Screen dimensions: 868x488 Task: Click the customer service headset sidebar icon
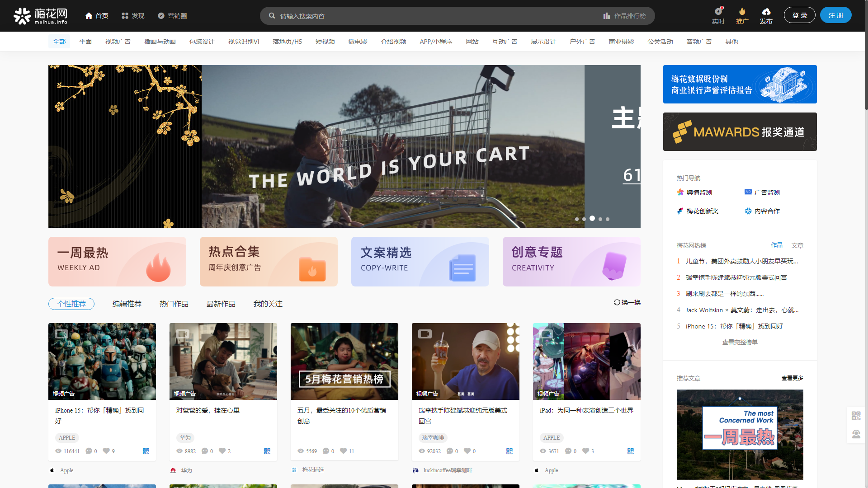click(x=856, y=434)
